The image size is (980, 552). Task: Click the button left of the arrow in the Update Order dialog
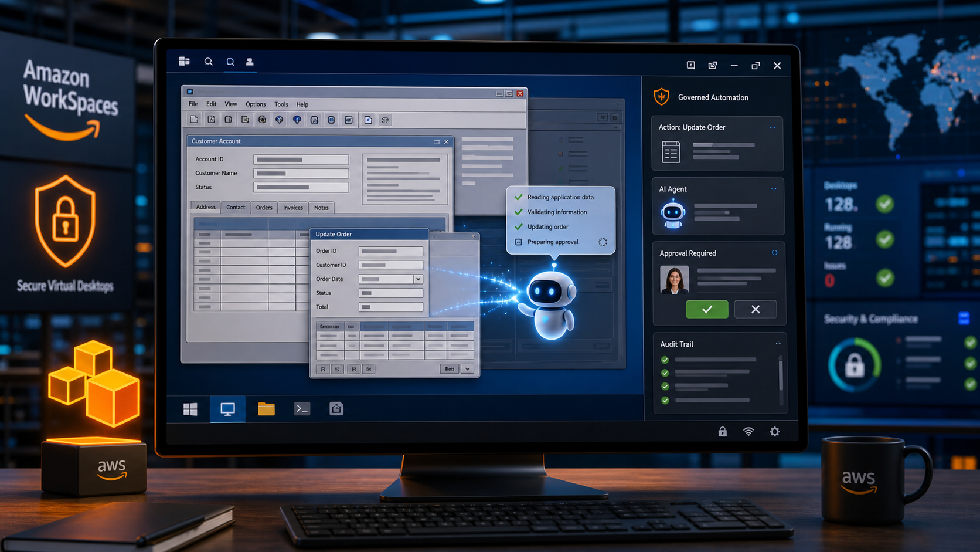pyautogui.click(x=450, y=369)
